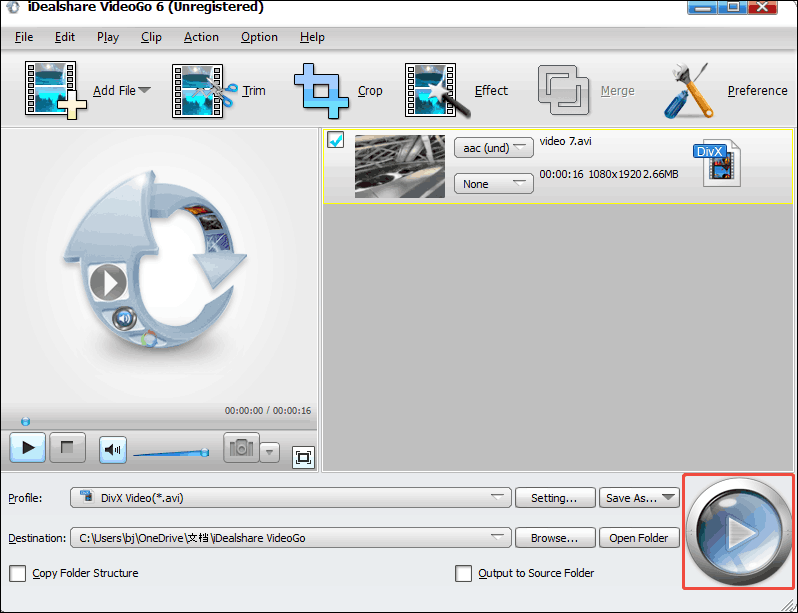Open the Play menu
Viewport: 798px width, 613px height.
point(108,37)
